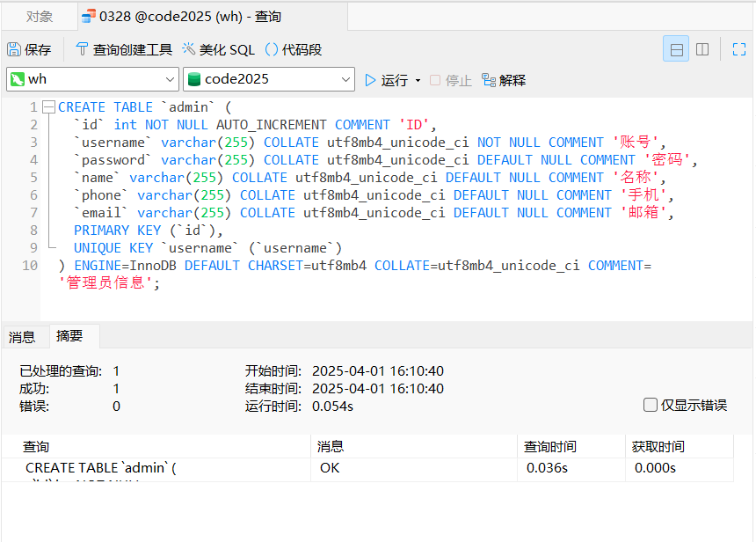The image size is (756, 542).
Task: Open the Code Snippet (代码段) panel
Action: coord(293,49)
